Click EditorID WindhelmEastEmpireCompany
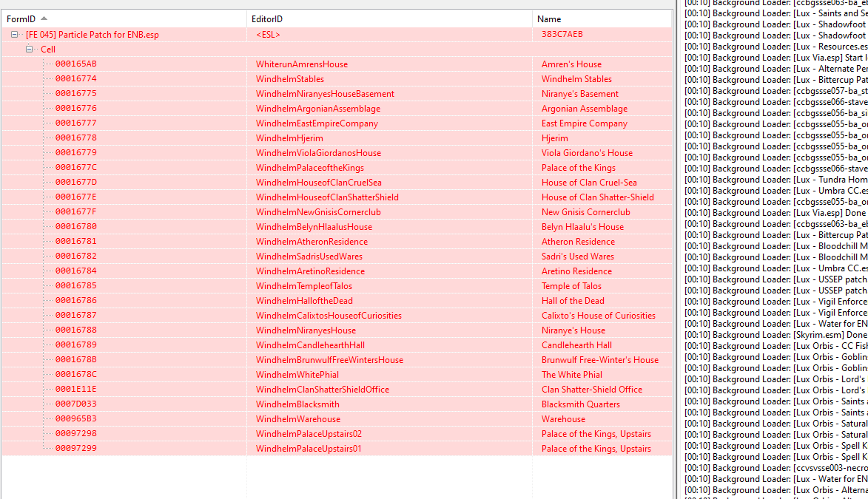Viewport: 868px width, 499px height. 317,123
